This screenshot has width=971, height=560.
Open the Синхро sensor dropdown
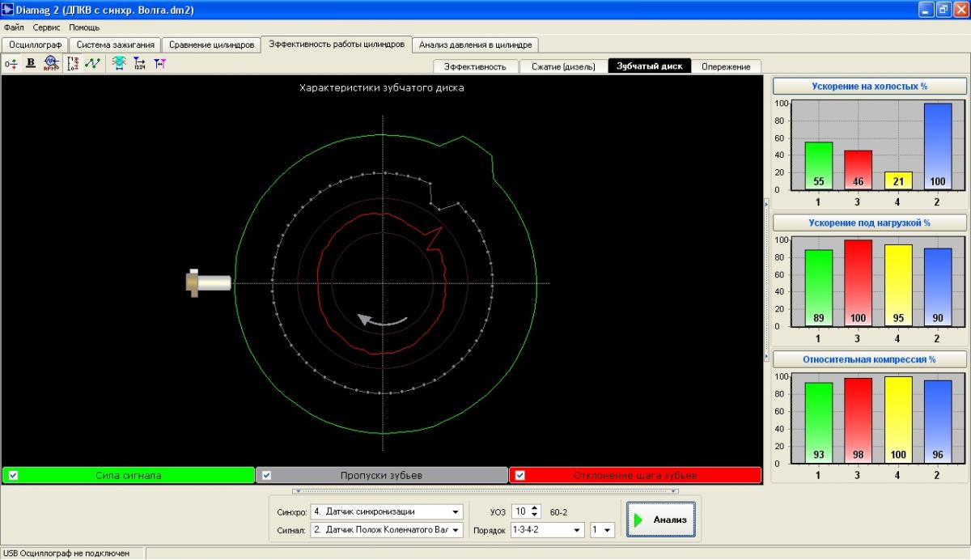tap(456, 511)
